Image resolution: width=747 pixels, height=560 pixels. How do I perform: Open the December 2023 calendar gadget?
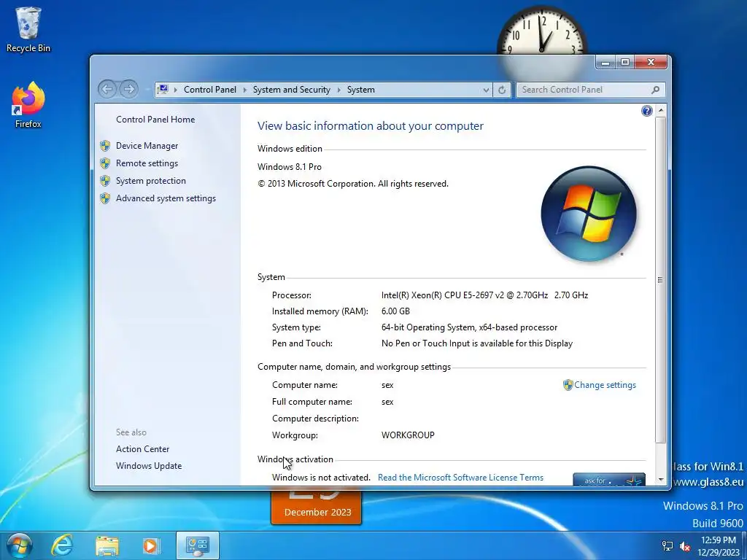(x=317, y=507)
